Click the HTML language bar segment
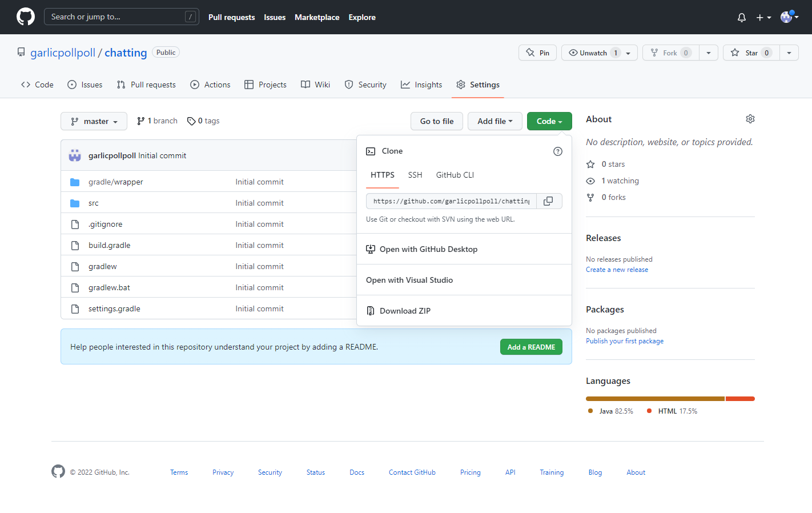Screen dimensions: 812x513 pos(741,399)
